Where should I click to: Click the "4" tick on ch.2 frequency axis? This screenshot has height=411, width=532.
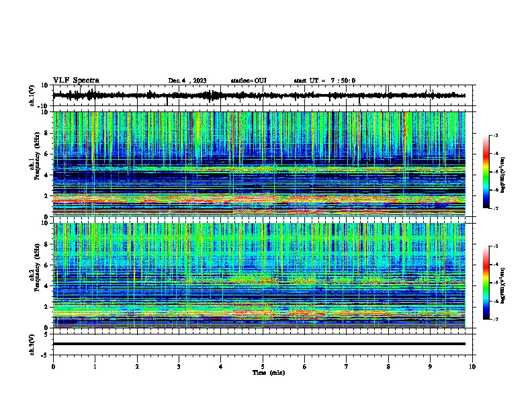click(46, 286)
